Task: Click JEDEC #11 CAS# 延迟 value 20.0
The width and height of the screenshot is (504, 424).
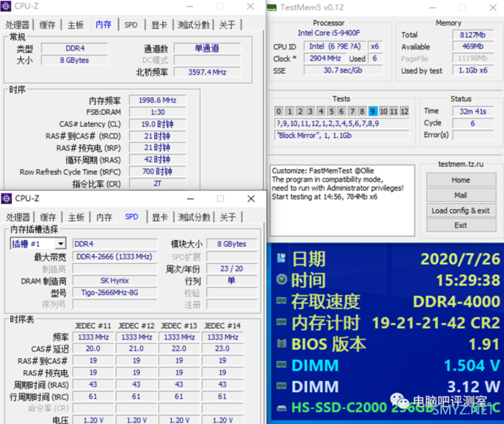Action: (x=93, y=348)
